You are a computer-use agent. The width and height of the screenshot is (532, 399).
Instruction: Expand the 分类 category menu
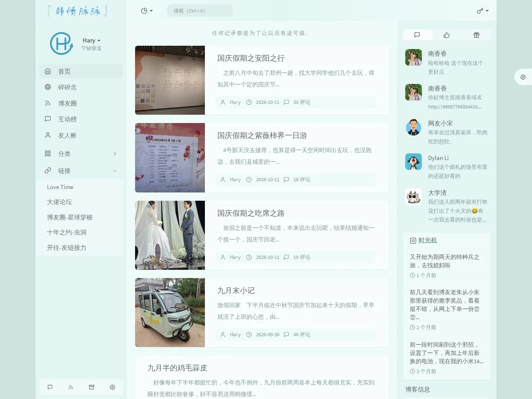[81, 154]
